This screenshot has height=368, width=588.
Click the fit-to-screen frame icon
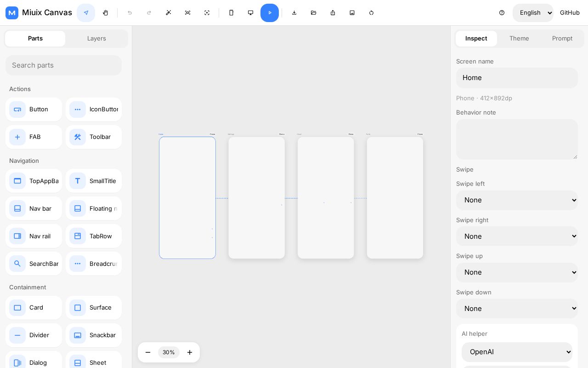(x=187, y=13)
